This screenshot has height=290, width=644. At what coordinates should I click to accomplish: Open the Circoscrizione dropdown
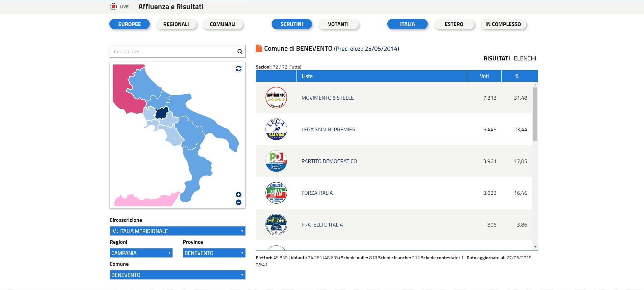[177, 231]
